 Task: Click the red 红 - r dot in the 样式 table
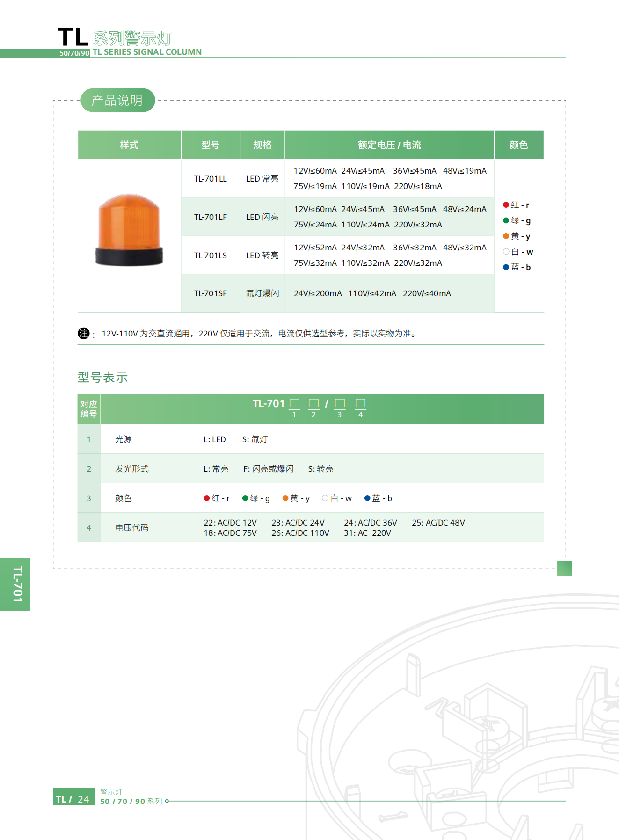[x=506, y=205]
